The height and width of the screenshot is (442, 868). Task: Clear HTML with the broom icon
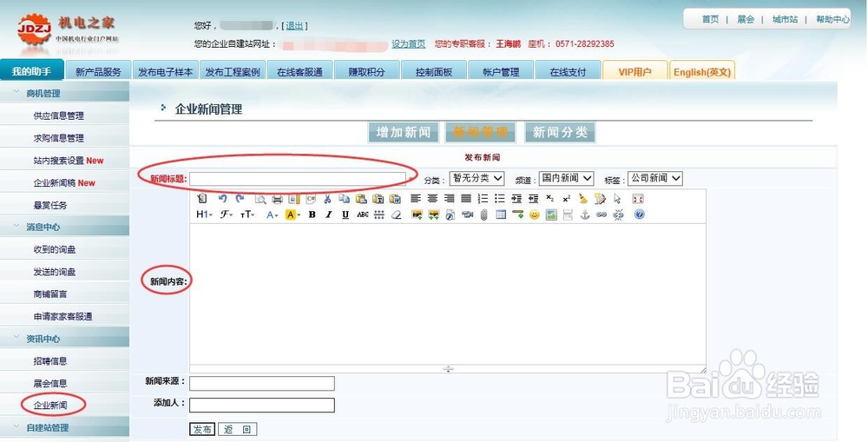(583, 198)
